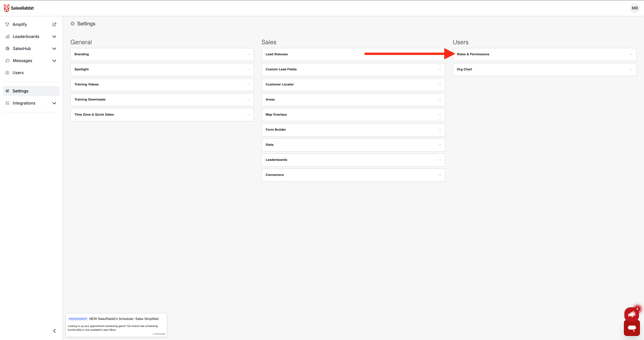This screenshot has width=644, height=340.
Task: Open the chat support bubble
Action: (x=632, y=328)
